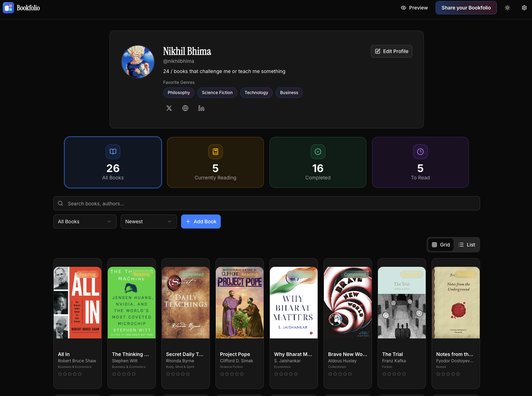Click the website globe icon
Screen dimensions: 532x396
click(185, 108)
